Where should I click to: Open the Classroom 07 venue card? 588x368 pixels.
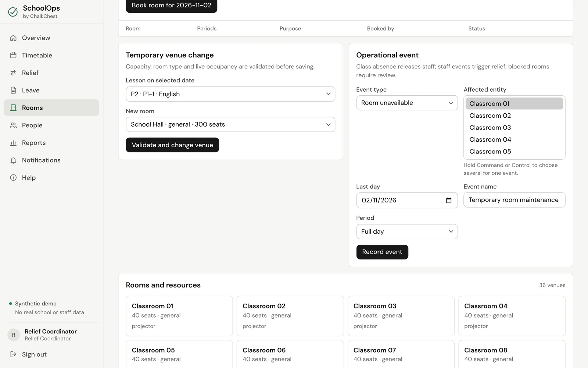pyautogui.click(x=401, y=354)
